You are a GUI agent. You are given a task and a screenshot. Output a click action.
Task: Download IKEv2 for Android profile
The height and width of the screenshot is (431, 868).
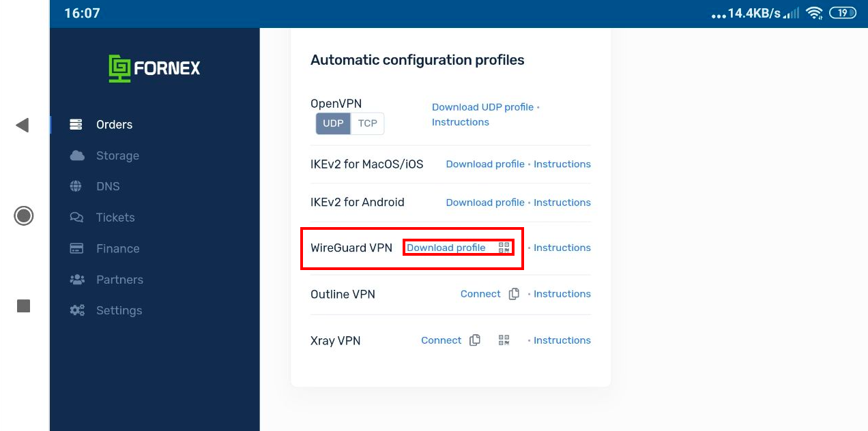click(x=485, y=203)
